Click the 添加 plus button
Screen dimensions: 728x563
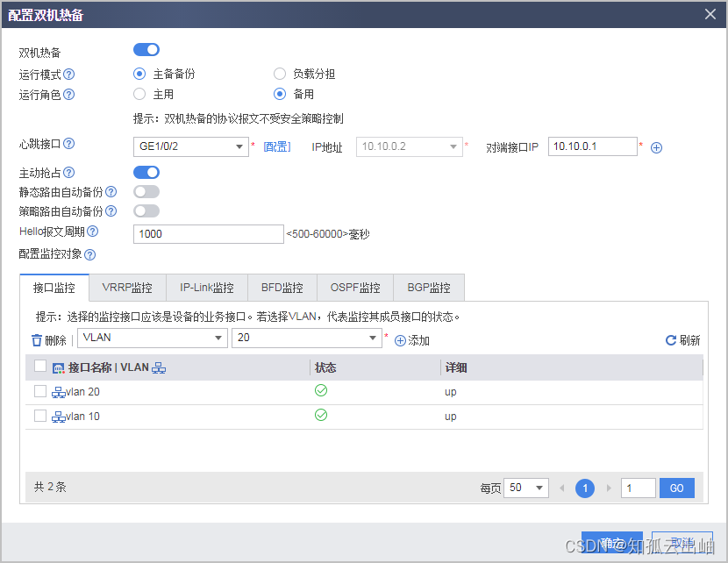pyautogui.click(x=412, y=340)
